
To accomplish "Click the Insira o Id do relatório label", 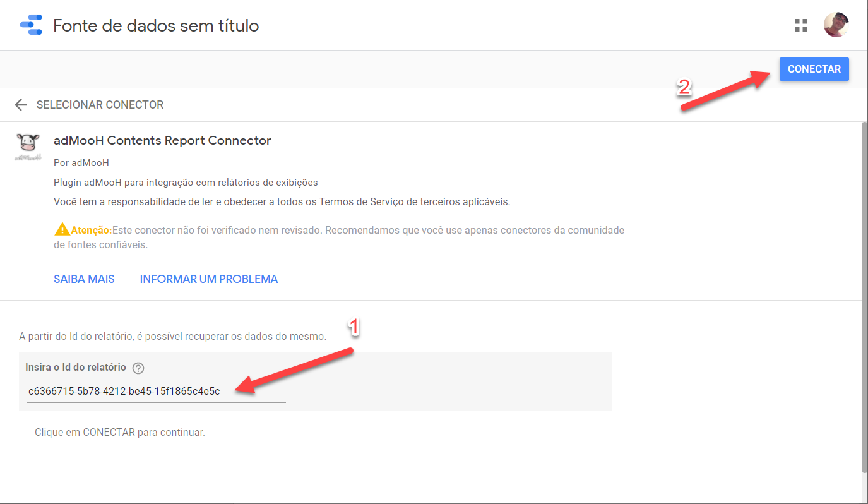I will (x=76, y=368).
